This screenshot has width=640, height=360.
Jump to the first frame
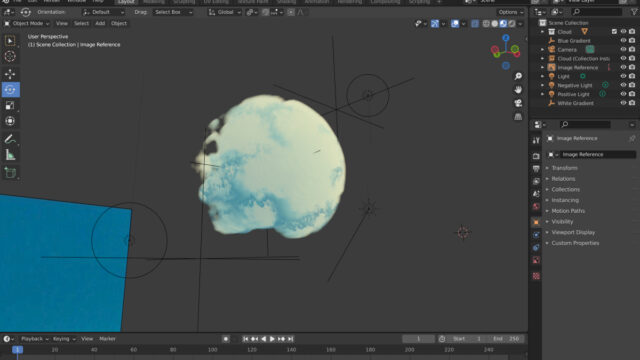[245, 339]
